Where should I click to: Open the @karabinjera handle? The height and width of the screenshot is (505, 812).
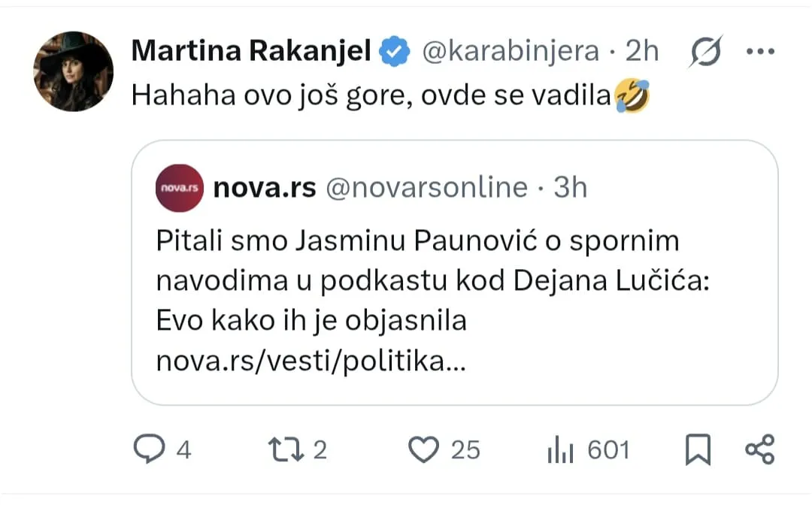click(x=511, y=51)
